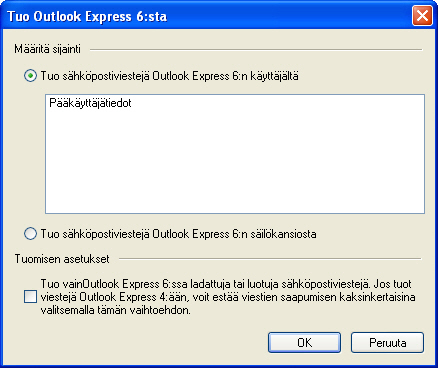
Task: Select Pääkäyttäjätiedot in the identity list
Action: pyautogui.click(x=90, y=103)
